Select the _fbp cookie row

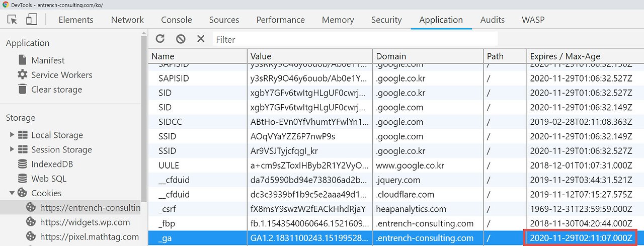coord(396,223)
